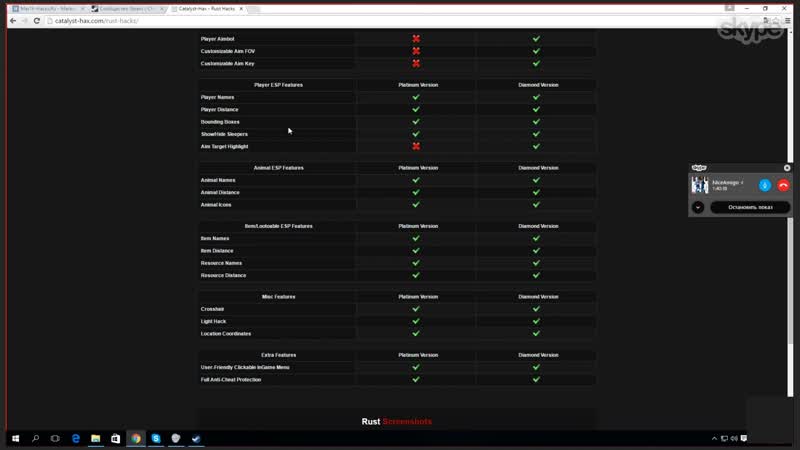Click the Resource Distance row label
800x450 pixels.
tap(223, 276)
